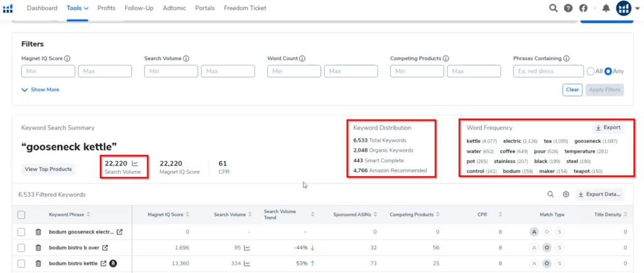This screenshot has height=273, width=644.
Task: Open Follow-Up
Action: pos(139,8)
